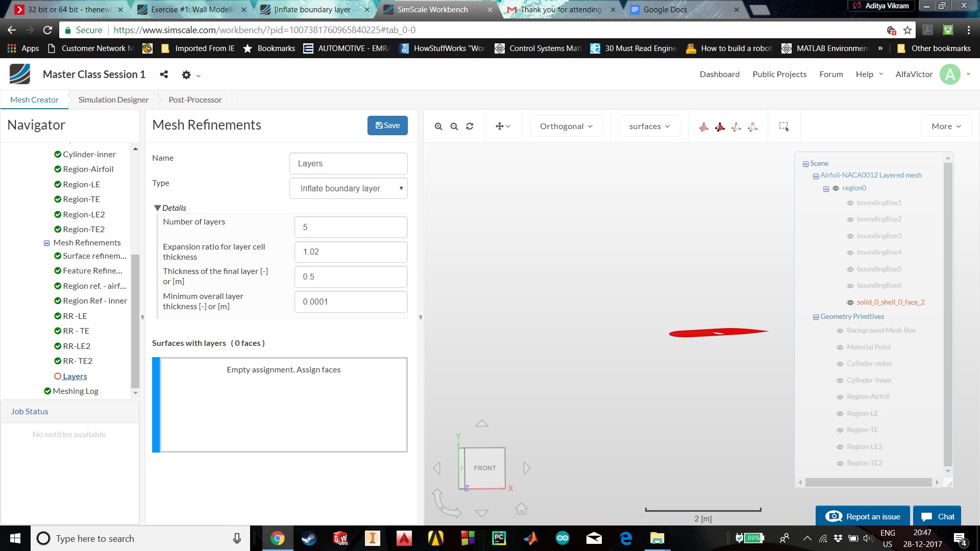Click the share project icon
The width and height of the screenshot is (980, 551).
(164, 74)
